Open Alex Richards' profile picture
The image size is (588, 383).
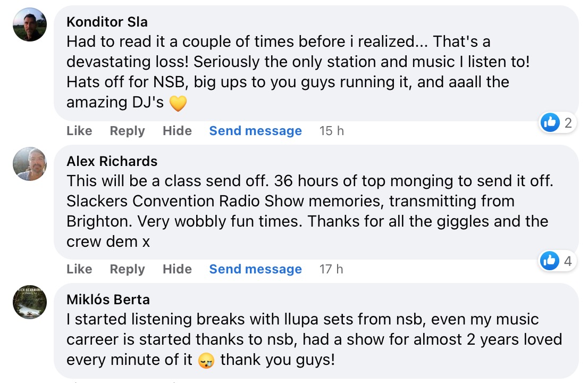30,164
